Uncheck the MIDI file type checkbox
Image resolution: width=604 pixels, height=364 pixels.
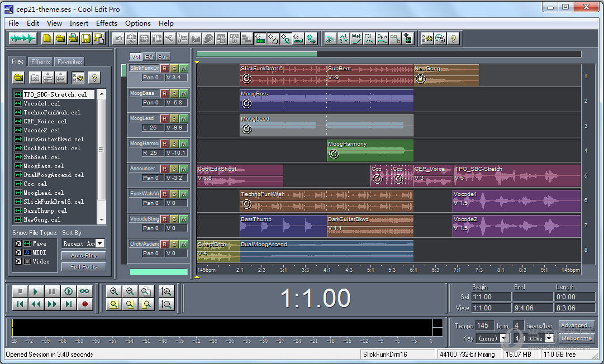pos(18,252)
